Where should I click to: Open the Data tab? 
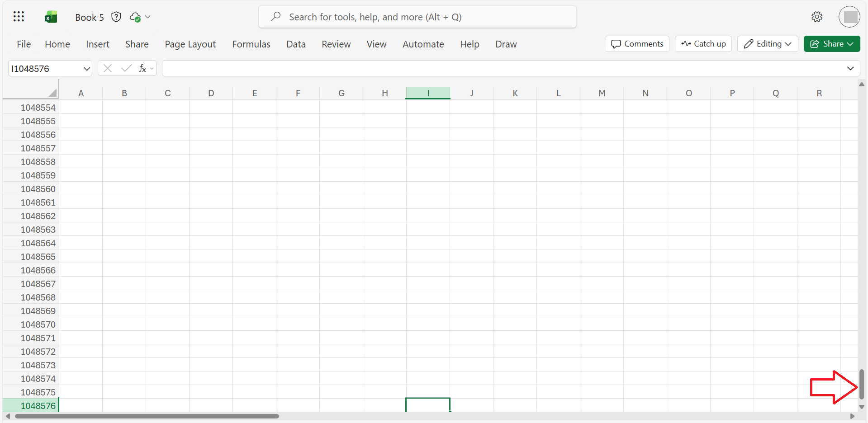tap(296, 44)
